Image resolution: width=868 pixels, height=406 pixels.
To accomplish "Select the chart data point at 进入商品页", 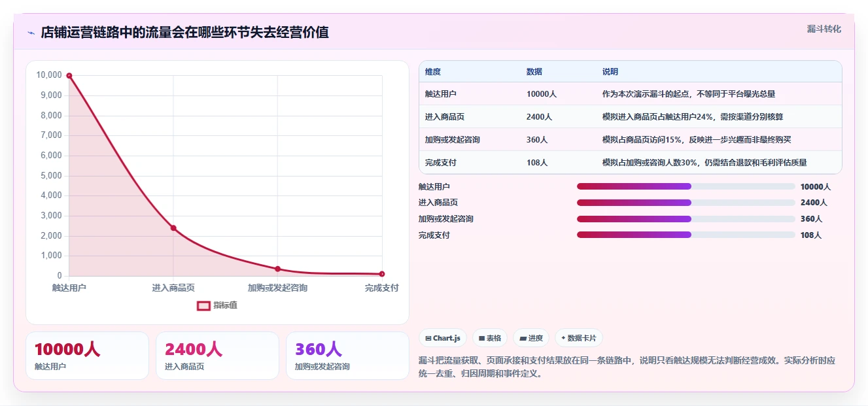I will click(173, 228).
